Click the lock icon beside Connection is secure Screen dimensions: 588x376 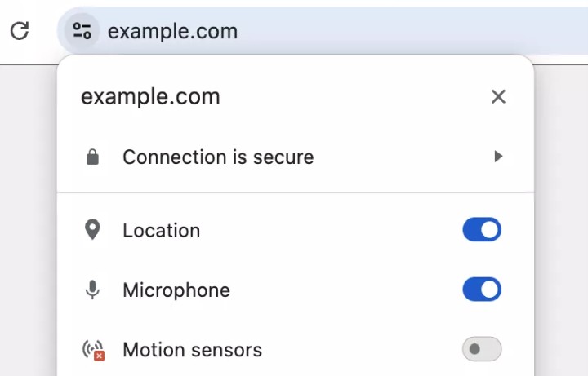92,157
